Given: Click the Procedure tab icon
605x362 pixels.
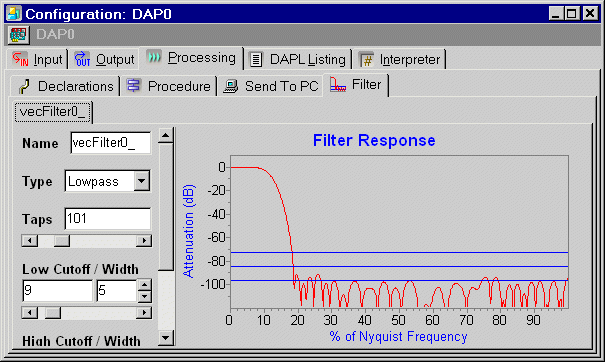Looking at the screenshot, I should [134, 85].
